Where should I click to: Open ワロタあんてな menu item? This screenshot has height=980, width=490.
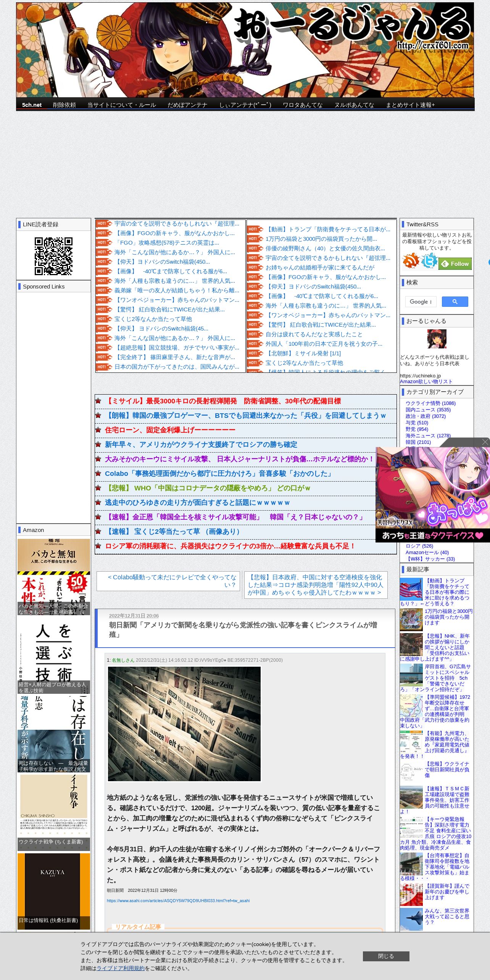[303, 105]
